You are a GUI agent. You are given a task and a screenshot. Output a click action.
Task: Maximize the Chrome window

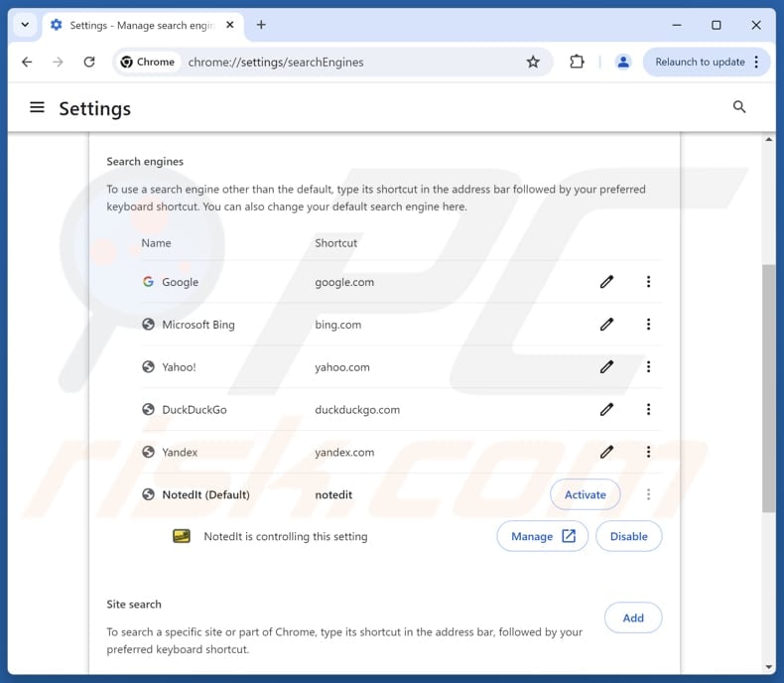(x=716, y=25)
